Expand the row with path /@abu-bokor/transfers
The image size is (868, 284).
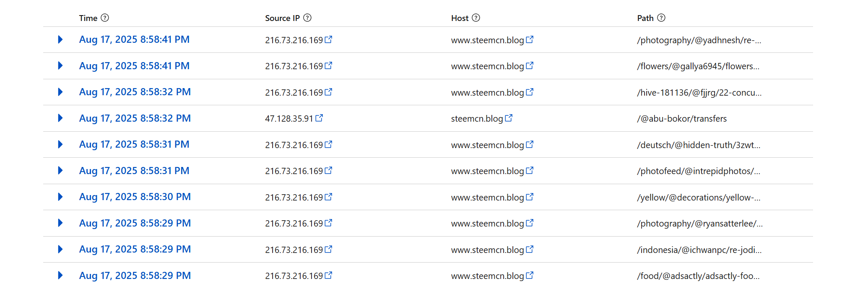[x=60, y=118]
